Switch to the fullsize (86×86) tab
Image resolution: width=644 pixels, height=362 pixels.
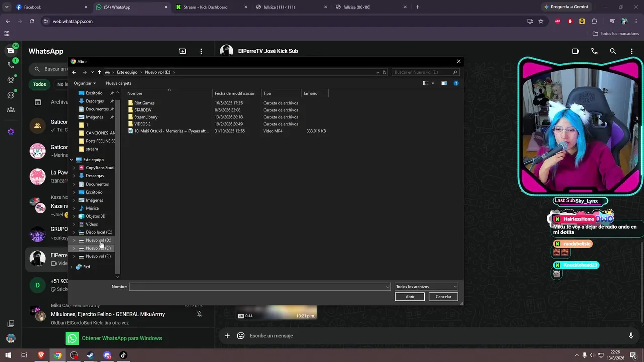(371, 7)
